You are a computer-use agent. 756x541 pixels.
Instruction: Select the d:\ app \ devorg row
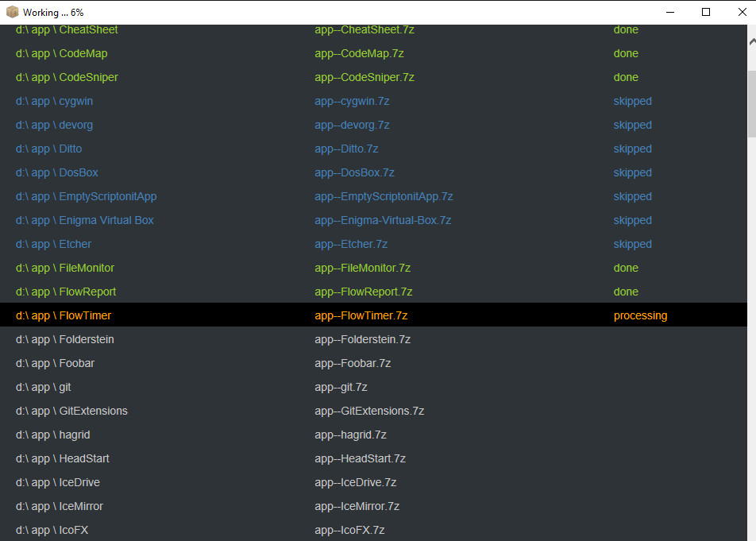pyautogui.click(x=374, y=125)
